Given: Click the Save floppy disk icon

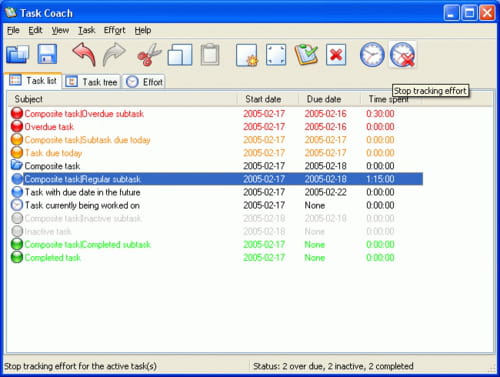Looking at the screenshot, I should (x=48, y=54).
